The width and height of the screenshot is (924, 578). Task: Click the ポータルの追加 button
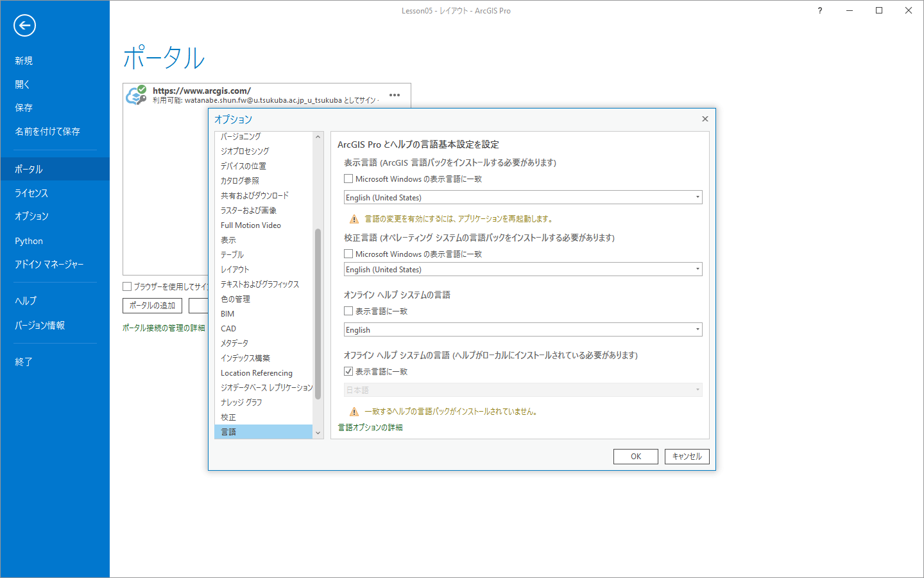(x=153, y=306)
